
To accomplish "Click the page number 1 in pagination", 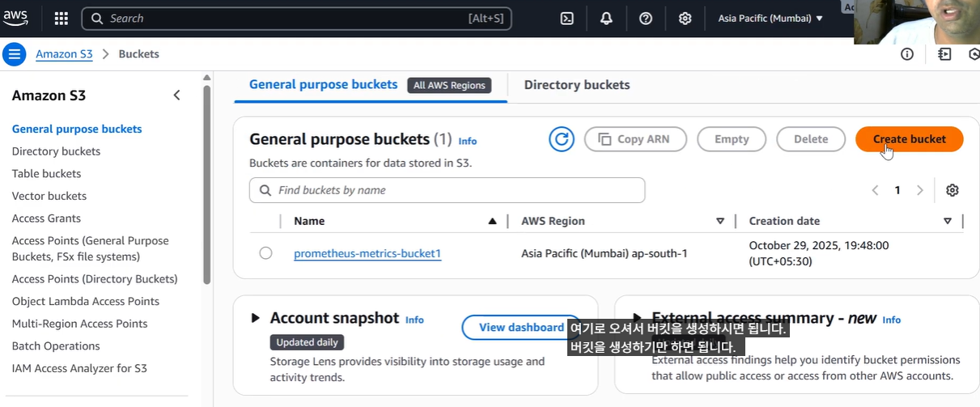I will [897, 190].
